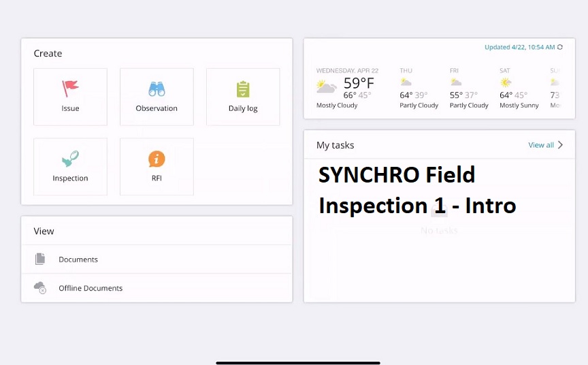
Task: Click the My tasks heading
Action: [x=336, y=145]
